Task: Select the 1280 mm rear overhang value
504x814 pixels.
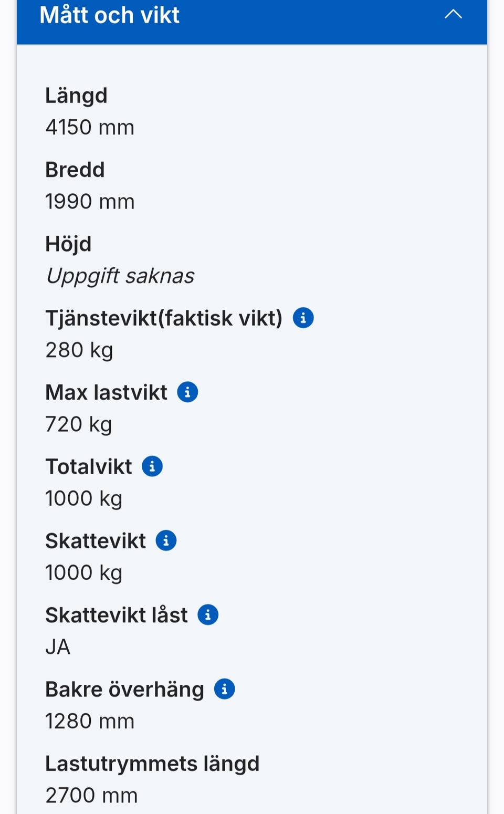Action: click(x=90, y=721)
